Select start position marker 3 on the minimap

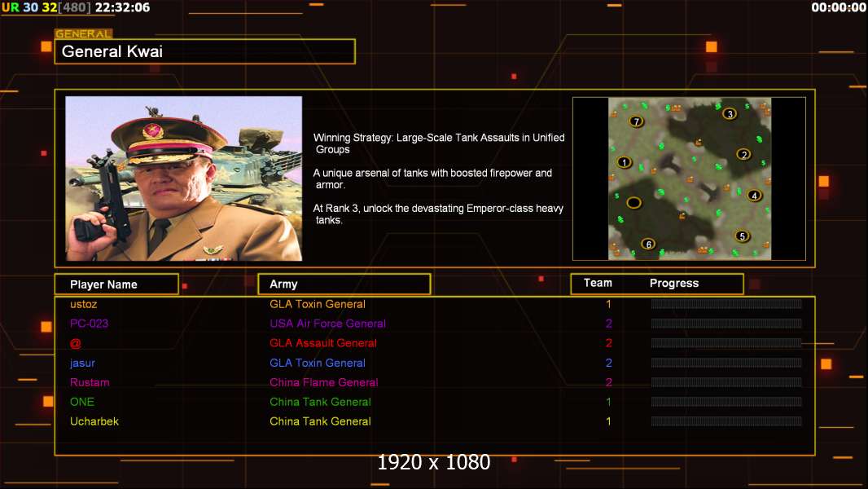730,114
